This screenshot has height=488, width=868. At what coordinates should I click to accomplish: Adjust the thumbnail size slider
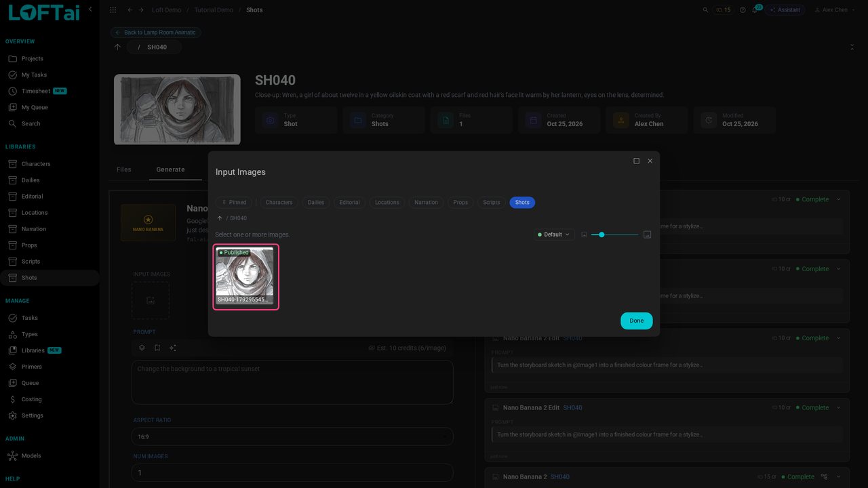[x=614, y=235]
